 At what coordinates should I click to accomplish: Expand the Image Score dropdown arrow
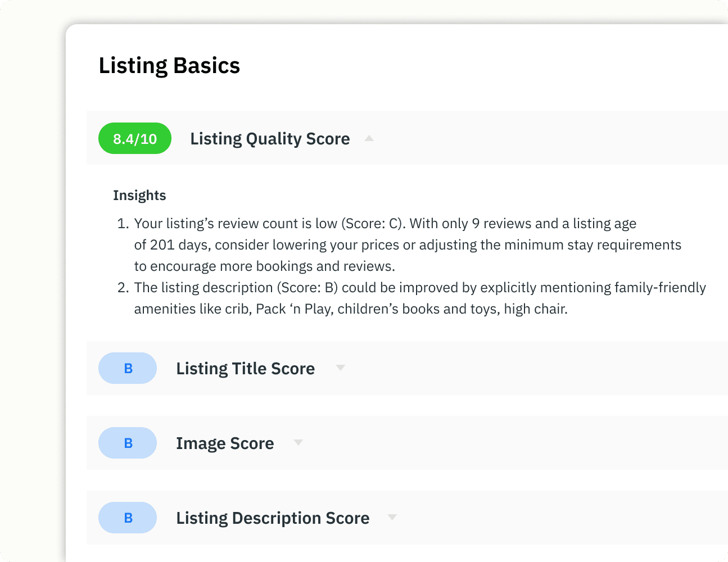[298, 442]
